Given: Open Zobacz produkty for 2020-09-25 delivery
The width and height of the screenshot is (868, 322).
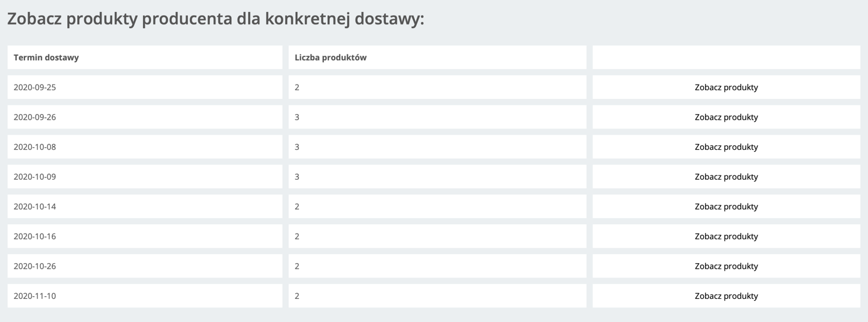Looking at the screenshot, I should (x=726, y=87).
